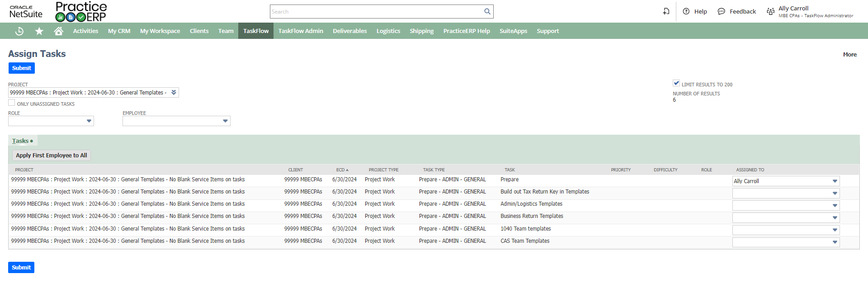Open Assigned To dropdown for Business Return Templates
This screenshot has width=868, height=288.
(x=835, y=217)
